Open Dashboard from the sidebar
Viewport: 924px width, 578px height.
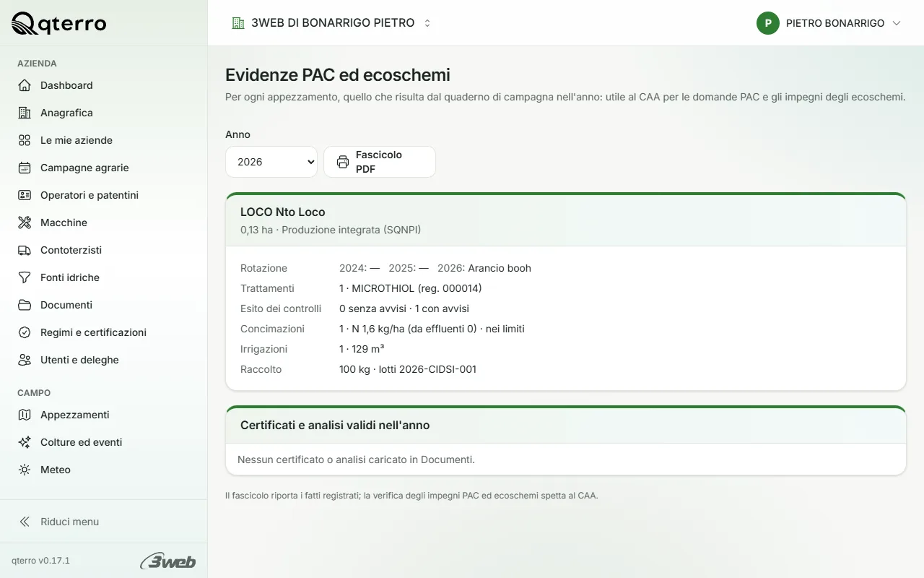pos(103,85)
